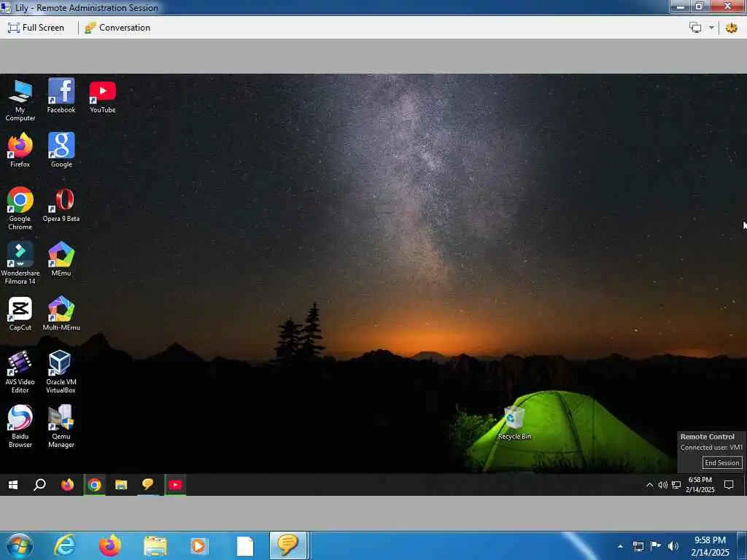This screenshot has width=747, height=560.
Task: Open the remote Windows Start button
Action: point(13,485)
